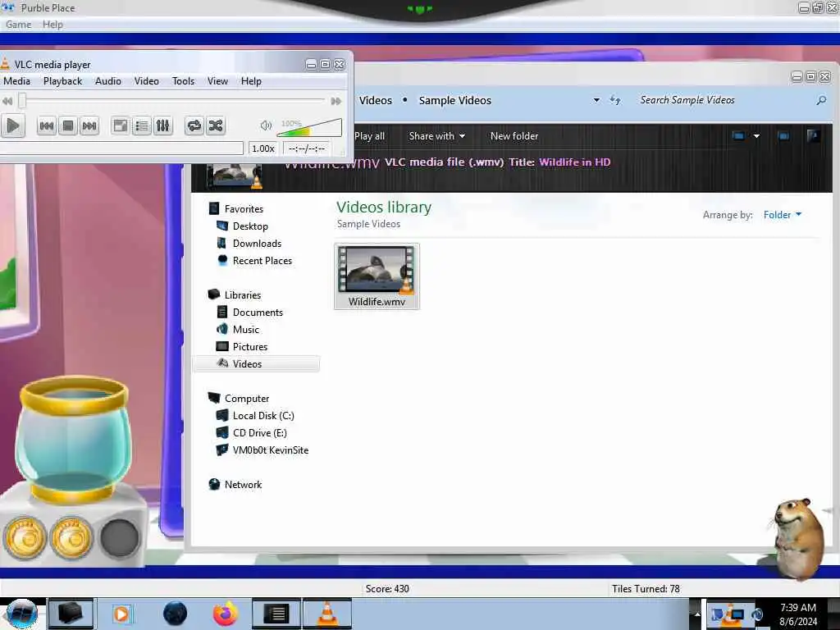840x630 pixels.
Task: Open Purble Place Help menu
Action: point(52,25)
